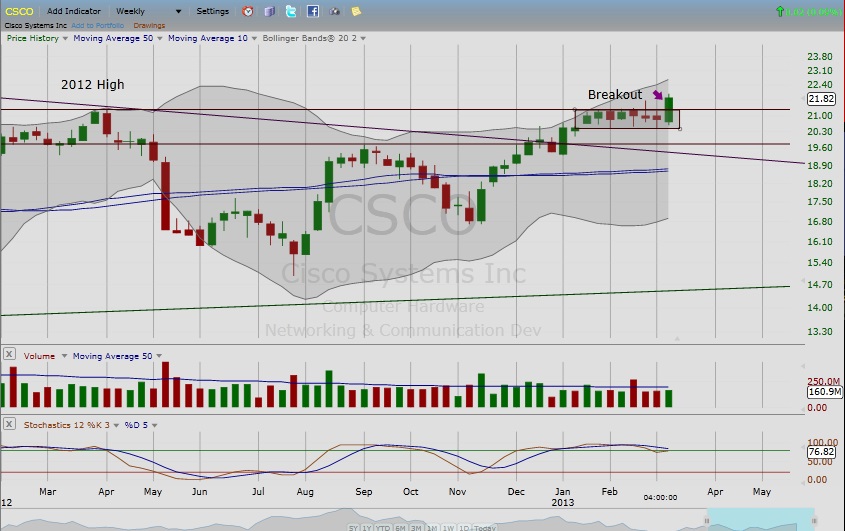This screenshot has width=845, height=531.
Task: Share the chart on Facebook
Action: (x=313, y=11)
